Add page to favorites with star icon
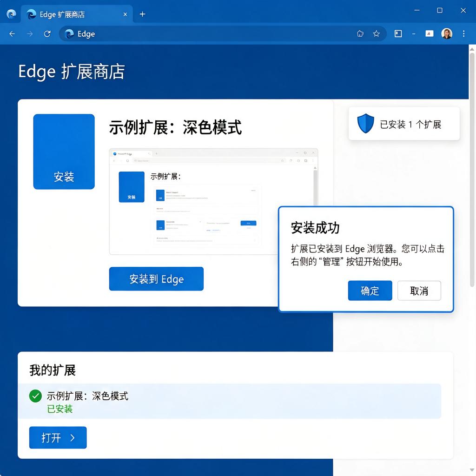 (377, 33)
